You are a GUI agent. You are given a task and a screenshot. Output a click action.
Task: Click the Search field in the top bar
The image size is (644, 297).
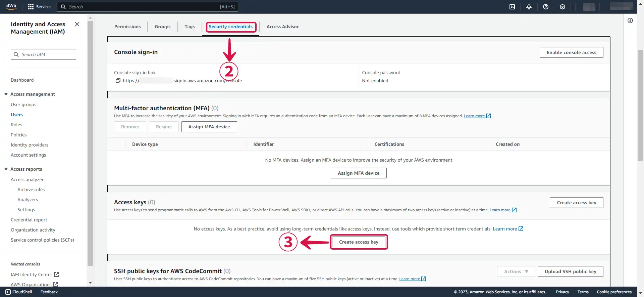(148, 7)
